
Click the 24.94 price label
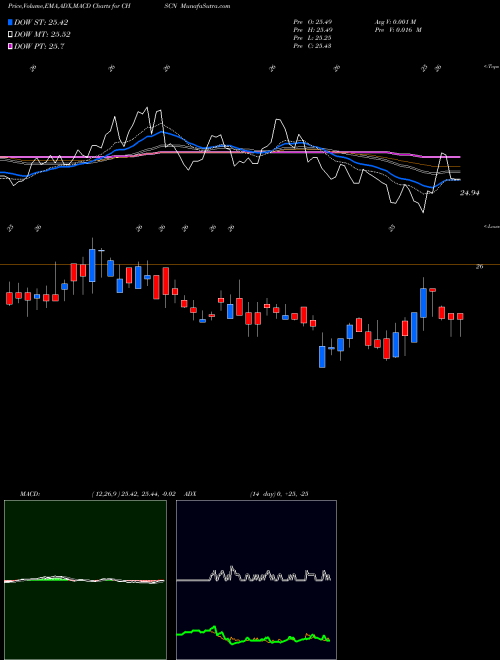469,193
